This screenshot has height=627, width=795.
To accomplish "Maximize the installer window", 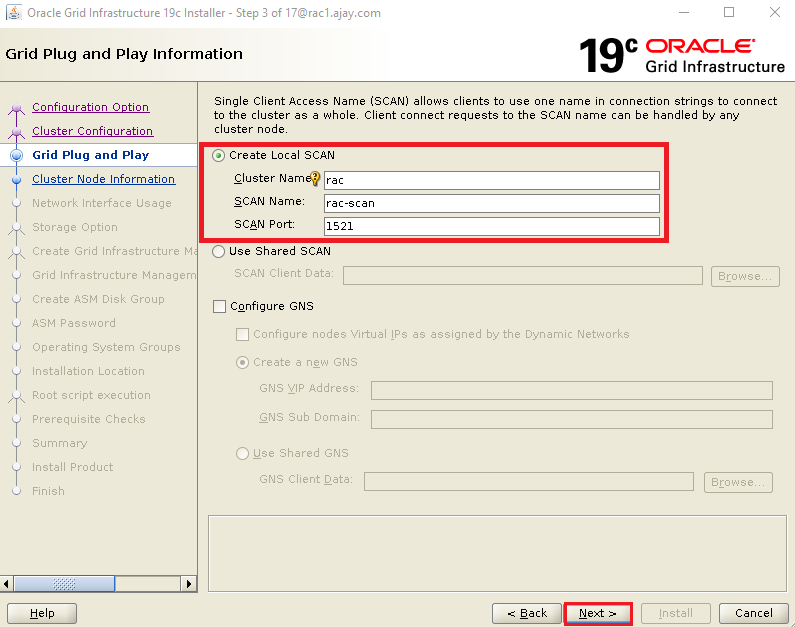I will (x=729, y=12).
